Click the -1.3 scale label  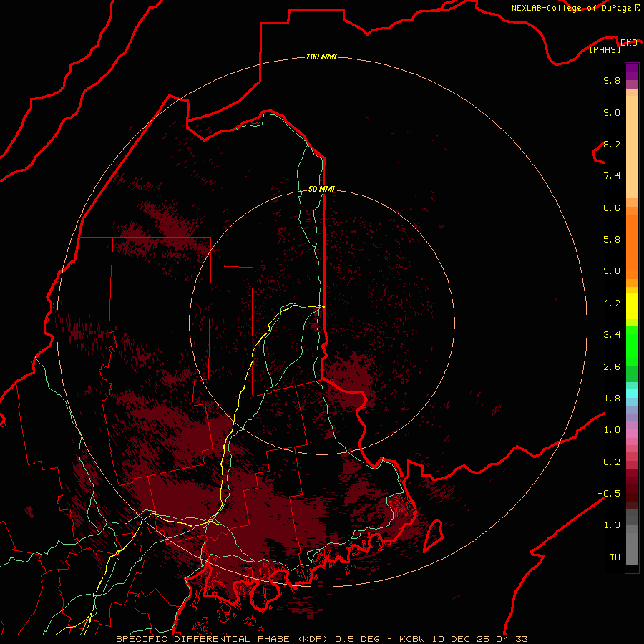pyautogui.click(x=609, y=525)
